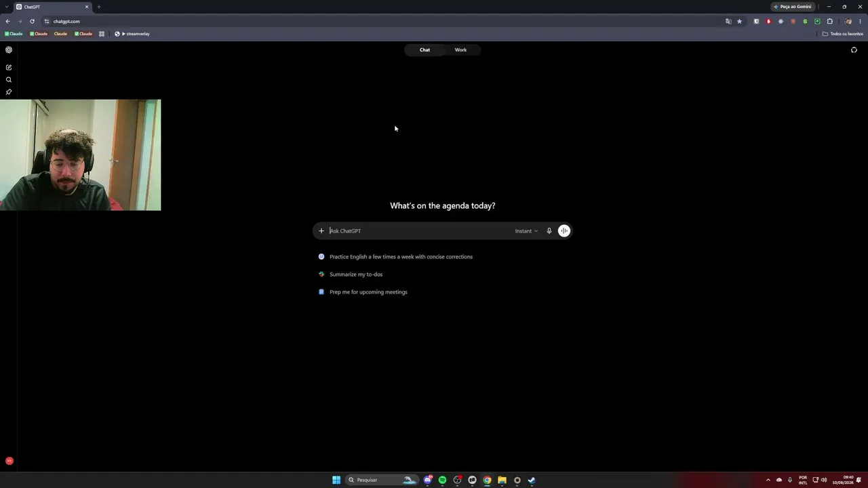Image resolution: width=868 pixels, height=488 pixels.
Task: Open the attach plus menu in the prompt box
Action: pos(321,231)
